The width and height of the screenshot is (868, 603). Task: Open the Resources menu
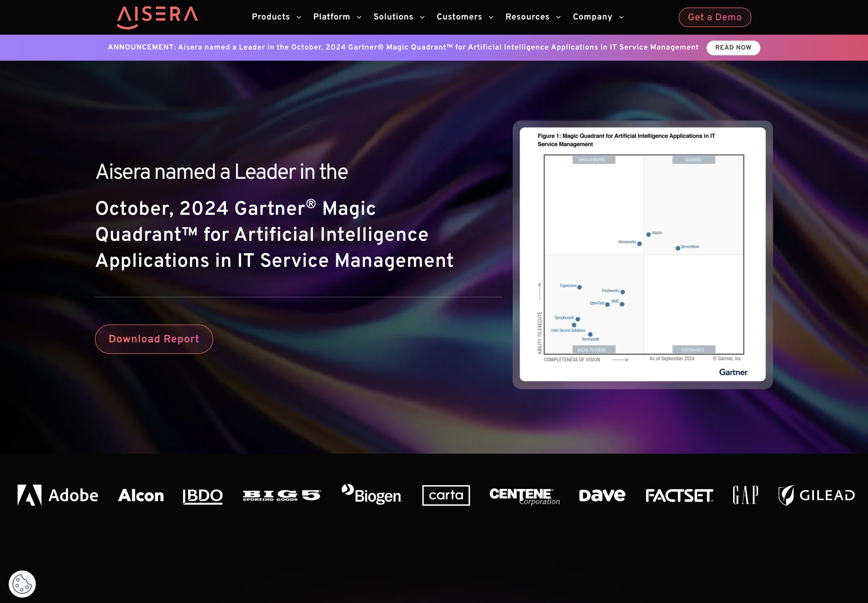[x=527, y=17]
